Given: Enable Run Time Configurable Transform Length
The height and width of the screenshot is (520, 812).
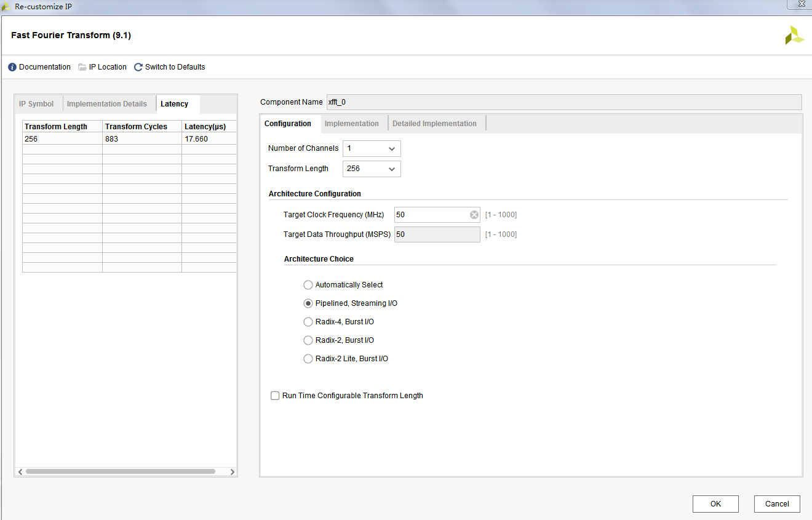Looking at the screenshot, I should (x=275, y=396).
